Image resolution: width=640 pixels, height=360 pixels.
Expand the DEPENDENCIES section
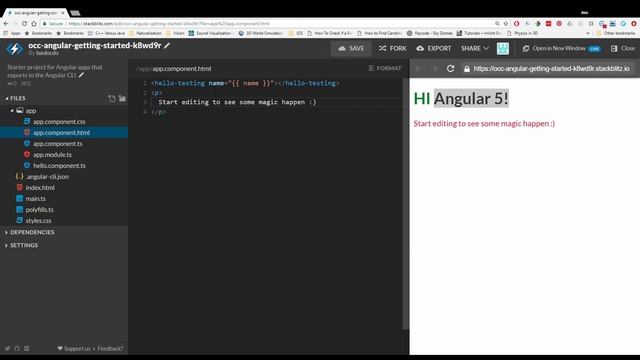(29, 232)
